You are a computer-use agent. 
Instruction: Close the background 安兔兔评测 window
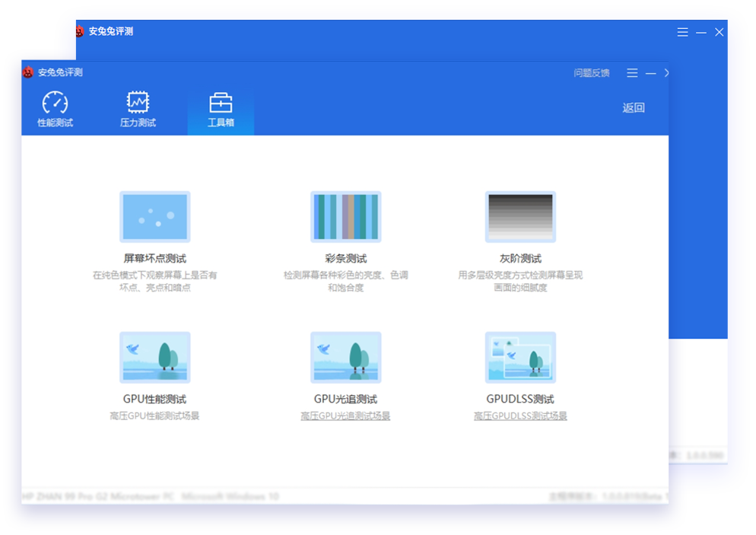[719, 32]
